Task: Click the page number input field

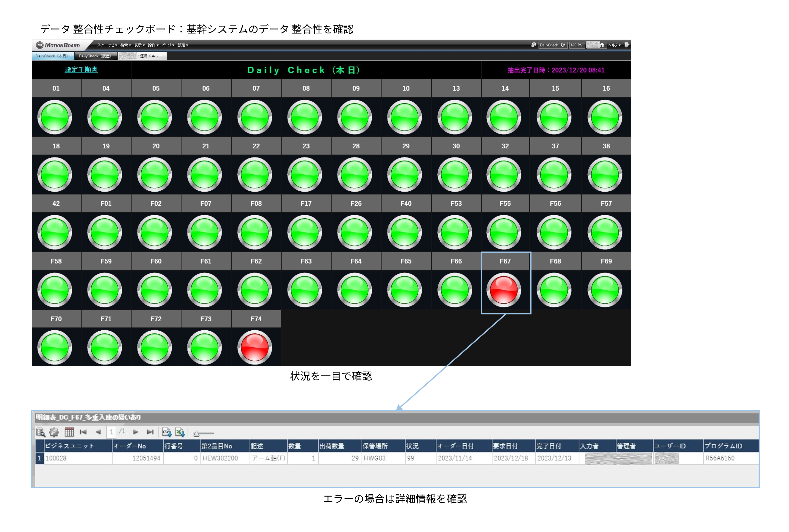Action: [x=111, y=432]
